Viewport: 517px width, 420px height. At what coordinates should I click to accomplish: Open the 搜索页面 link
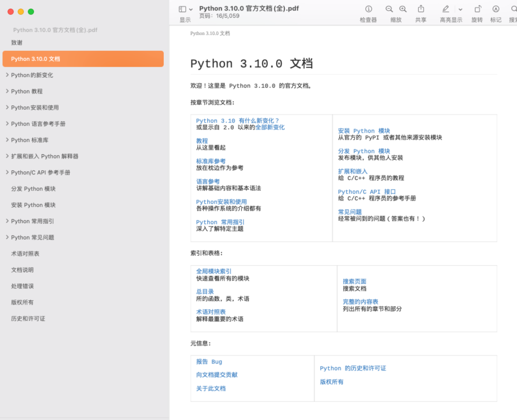coord(355,282)
